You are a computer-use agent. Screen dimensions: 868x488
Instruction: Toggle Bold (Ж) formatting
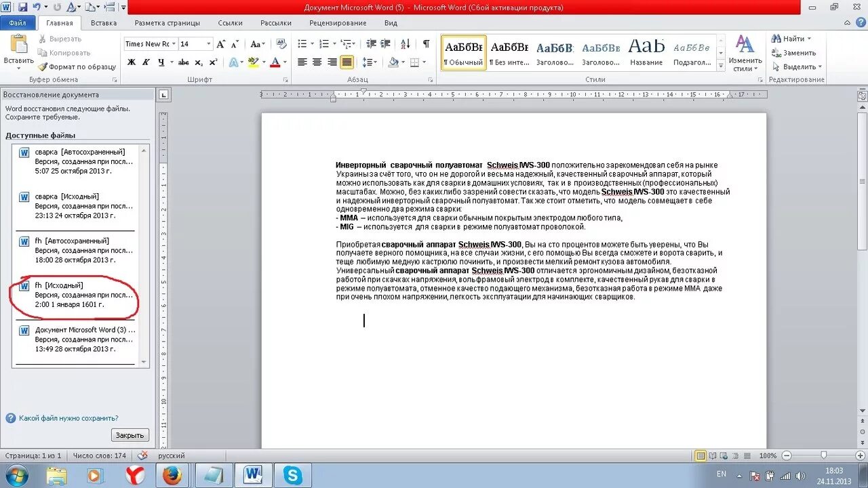131,62
